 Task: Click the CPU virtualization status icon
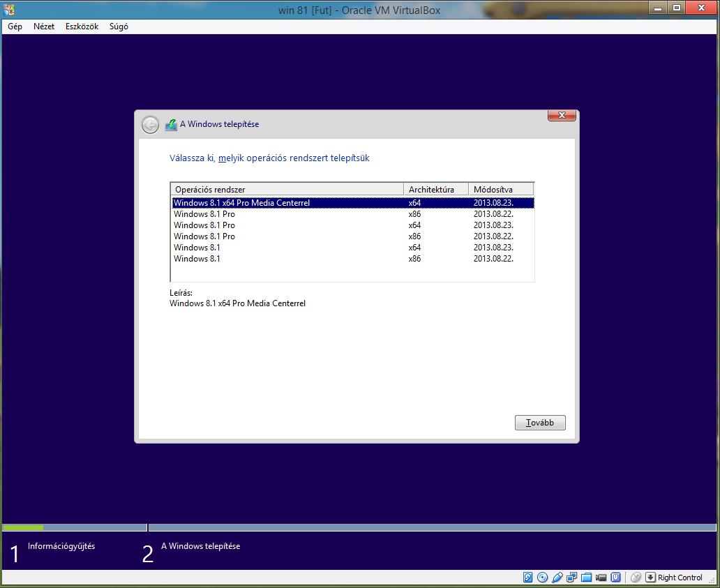tap(616, 577)
